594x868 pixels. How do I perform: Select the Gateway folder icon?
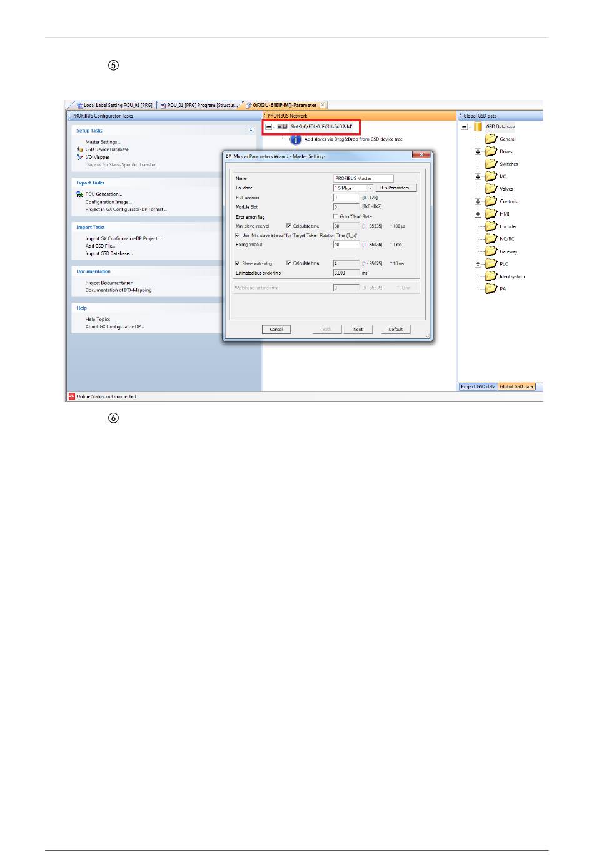pos(491,251)
